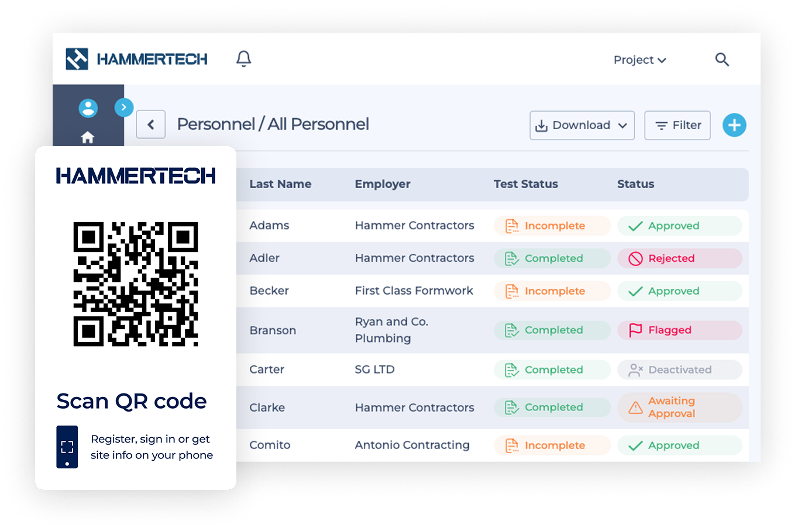Click the notification bell icon
This screenshot has width=798, height=532.
click(243, 58)
